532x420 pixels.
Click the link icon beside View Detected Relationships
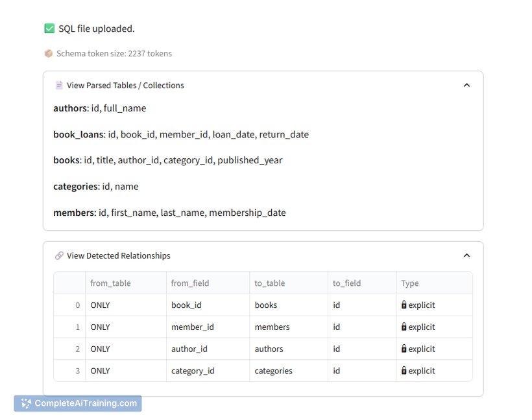[59, 255]
